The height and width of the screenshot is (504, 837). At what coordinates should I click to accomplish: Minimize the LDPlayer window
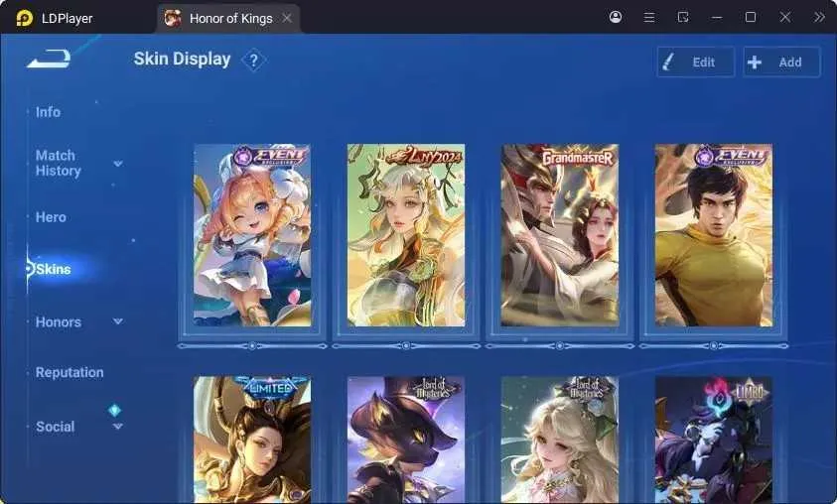pos(717,18)
